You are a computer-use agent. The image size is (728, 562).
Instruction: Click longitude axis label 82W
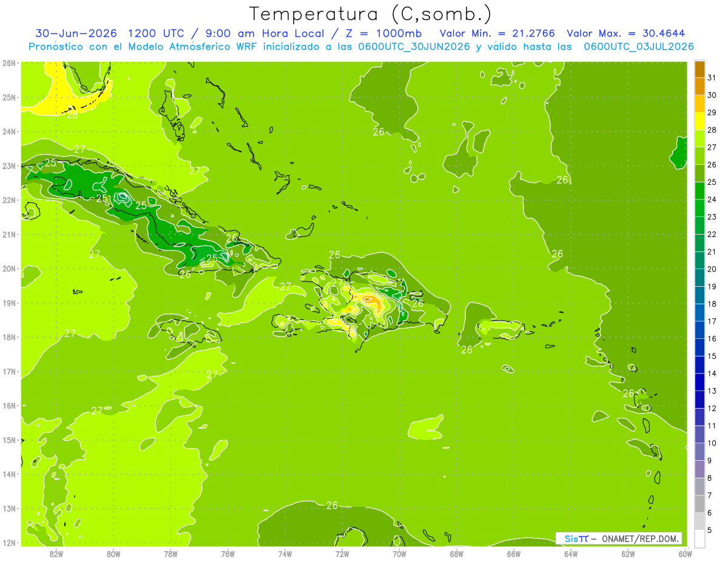point(56,554)
